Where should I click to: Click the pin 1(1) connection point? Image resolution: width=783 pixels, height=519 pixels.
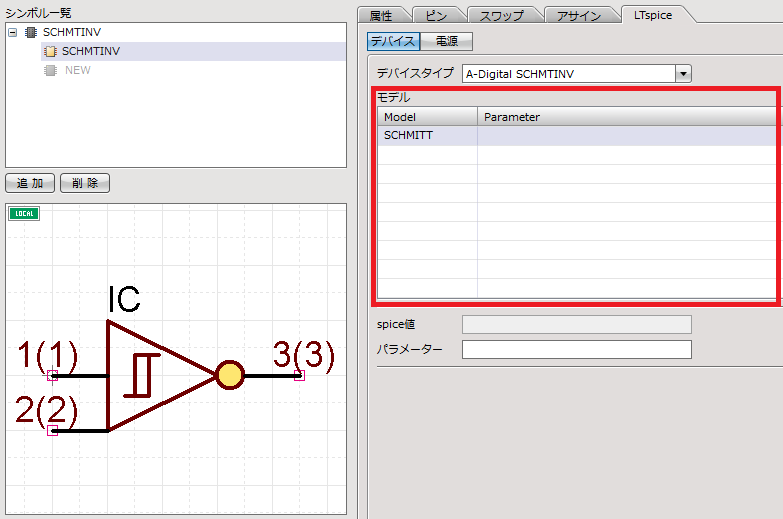tap(52, 376)
